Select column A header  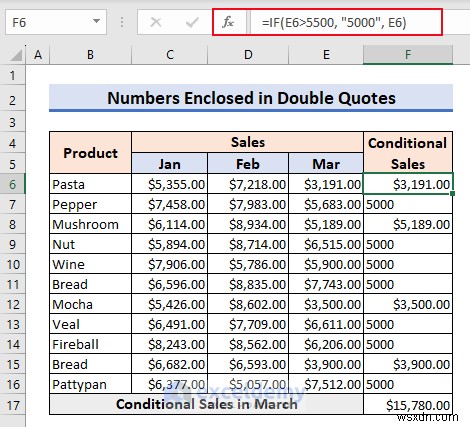(x=38, y=55)
